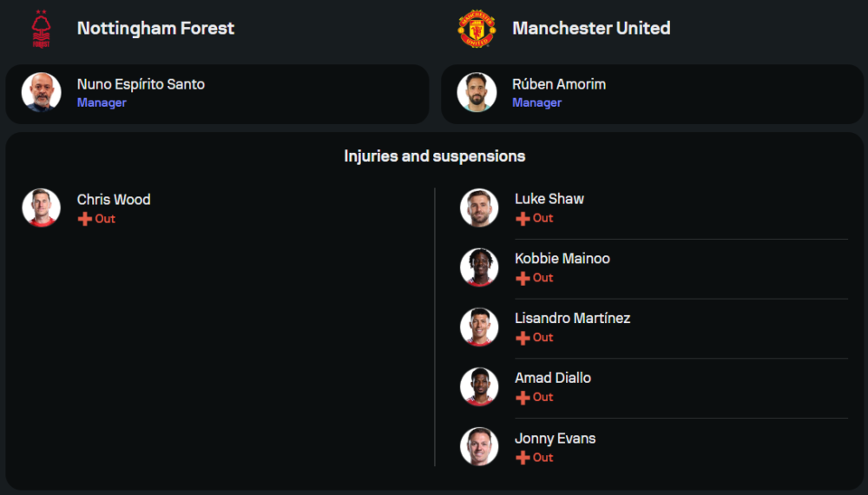Click the injury cross icon under Kobbie Mainoo
868x495 pixels.
(x=523, y=278)
